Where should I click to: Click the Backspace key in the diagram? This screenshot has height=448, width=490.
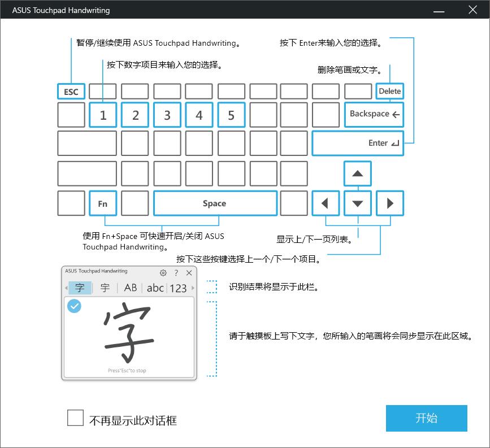[x=374, y=114]
